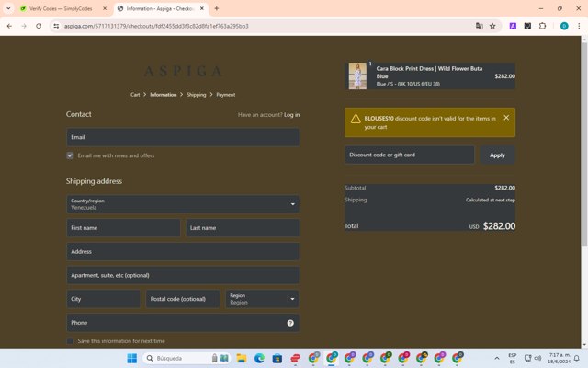This screenshot has width=588, height=368.
Task: Select the Information - Aspiga tab
Action: 160,8
